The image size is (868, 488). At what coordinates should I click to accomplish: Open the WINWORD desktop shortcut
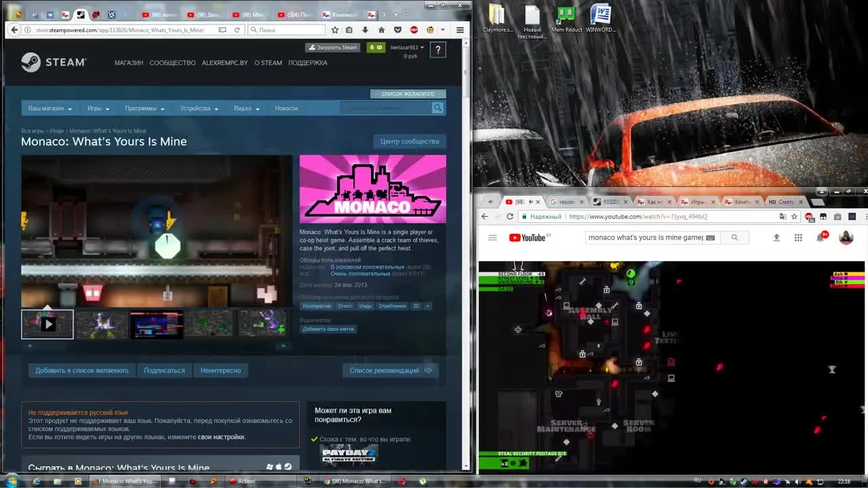(600, 19)
